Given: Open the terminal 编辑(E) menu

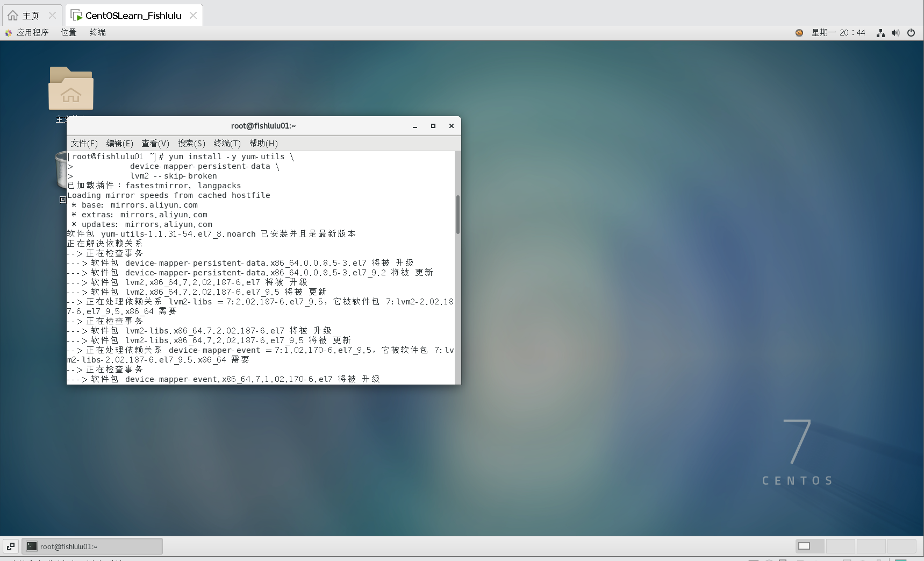Looking at the screenshot, I should coord(120,143).
